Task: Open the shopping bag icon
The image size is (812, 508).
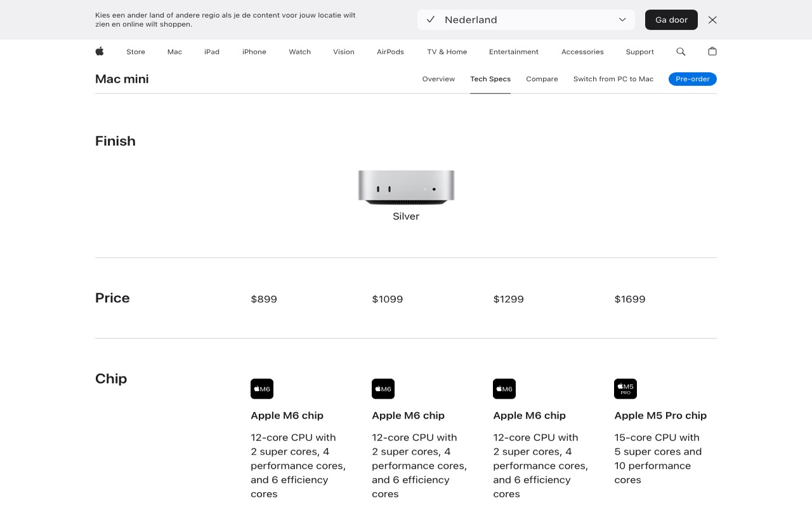Action: pos(712,51)
